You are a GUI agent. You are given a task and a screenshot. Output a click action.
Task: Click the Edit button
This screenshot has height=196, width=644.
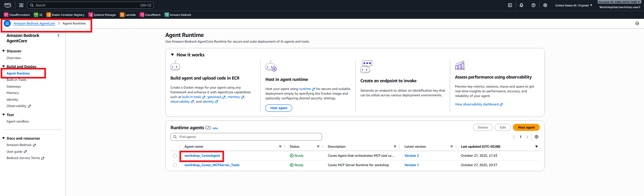[503, 128]
